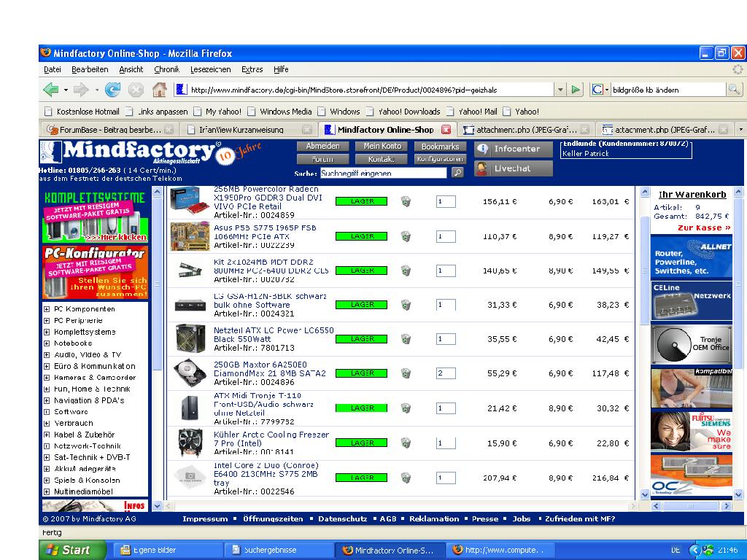Click quantity field of Maxtor 250GB row
Image resolution: width=747 pixels, height=560 pixels.
coord(446,373)
